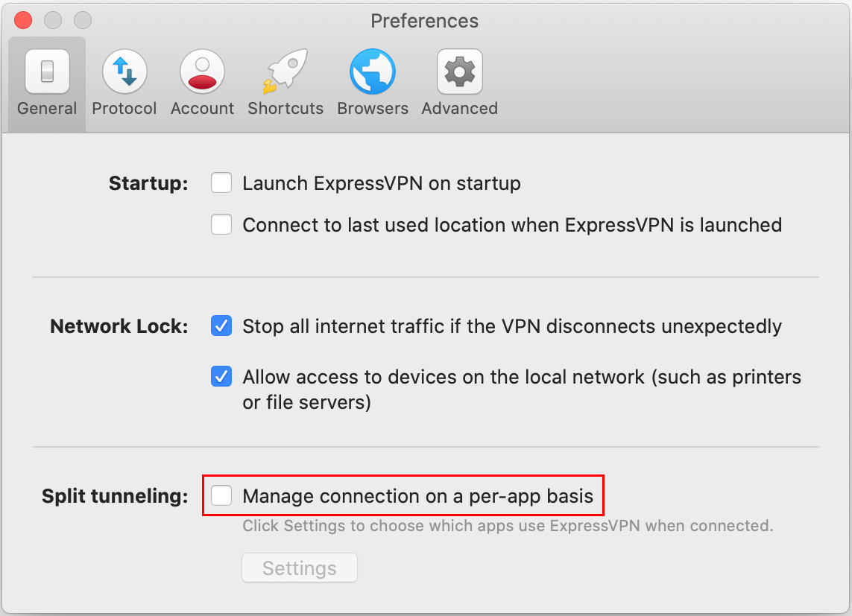Disable Stop all internet traffic checkbox
The image size is (852, 616).
click(221, 326)
